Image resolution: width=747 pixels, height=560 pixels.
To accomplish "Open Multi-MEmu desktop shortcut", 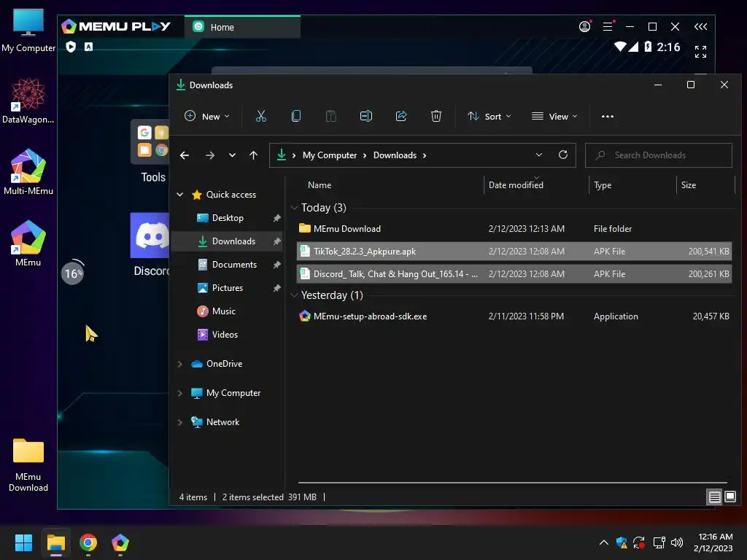I will [x=28, y=171].
